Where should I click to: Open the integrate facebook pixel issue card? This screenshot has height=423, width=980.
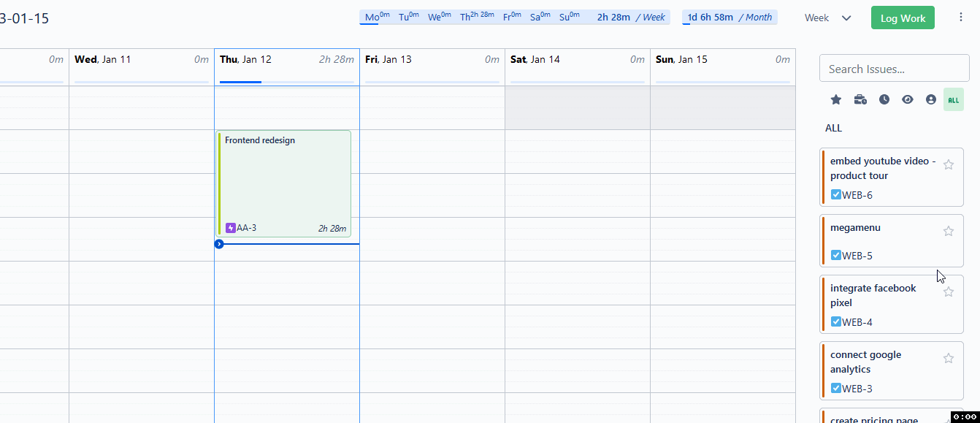click(x=892, y=305)
